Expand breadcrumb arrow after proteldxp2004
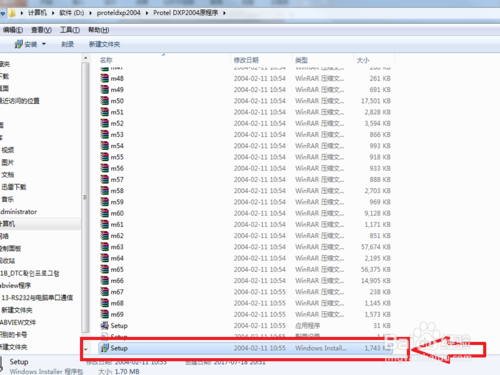This screenshot has width=500, height=375. point(147,13)
